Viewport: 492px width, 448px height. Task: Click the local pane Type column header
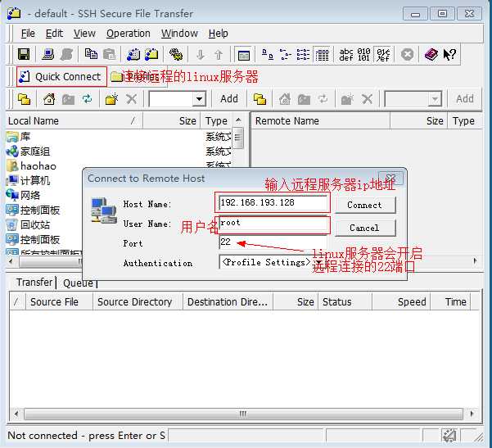point(216,121)
